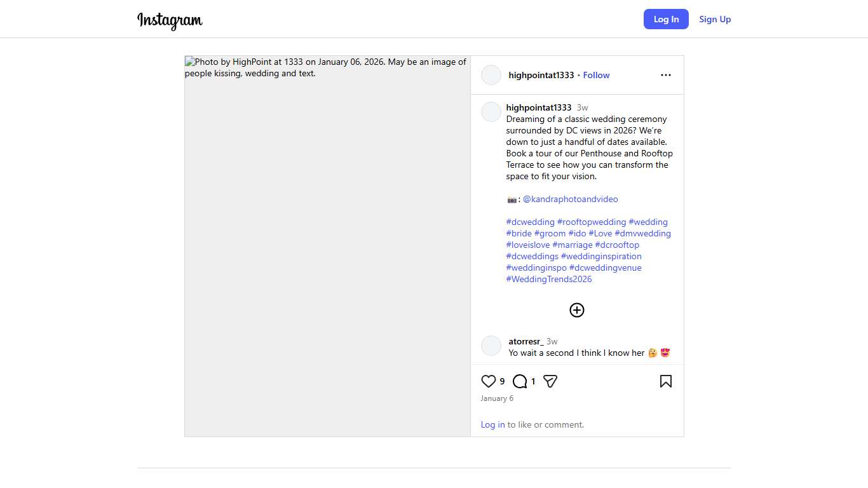Click atorresr_ username in comment

526,341
